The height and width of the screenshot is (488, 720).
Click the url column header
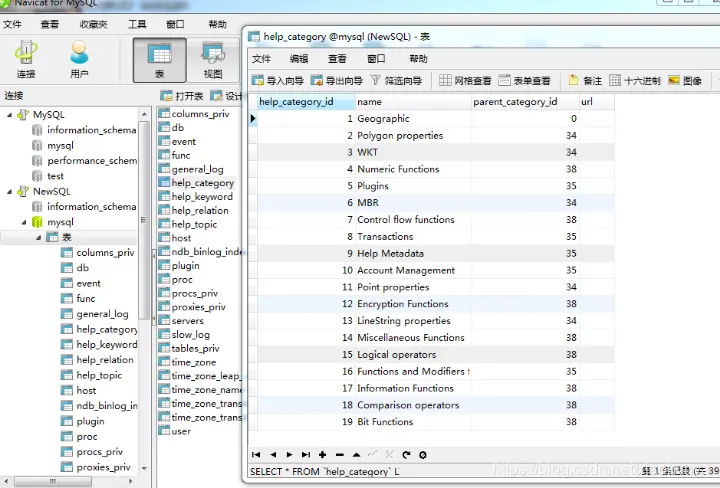coord(597,102)
